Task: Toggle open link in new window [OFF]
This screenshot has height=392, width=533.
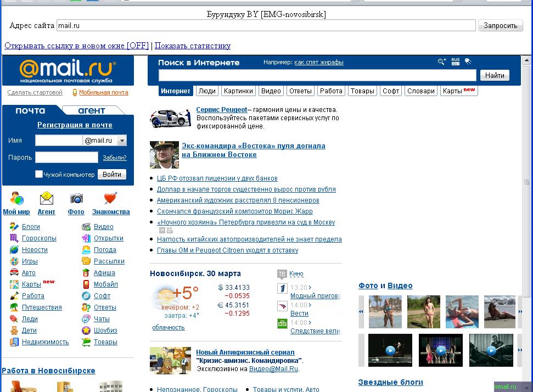Action: [x=76, y=46]
